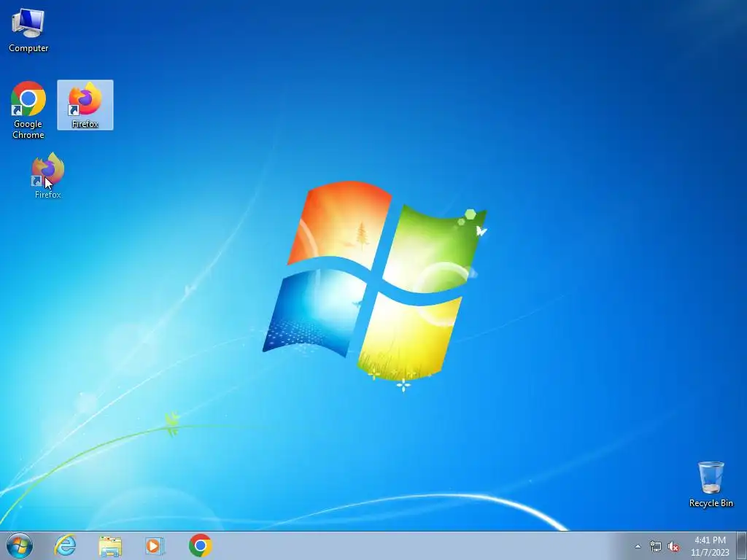Show hidden system tray icons
This screenshot has height=560, width=747.
(638, 546)
